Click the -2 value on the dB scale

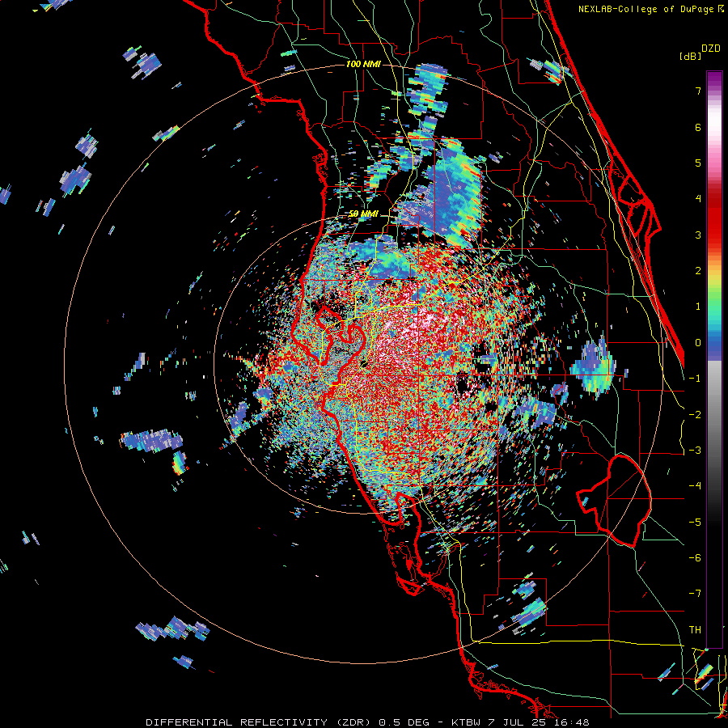(695, 415)
